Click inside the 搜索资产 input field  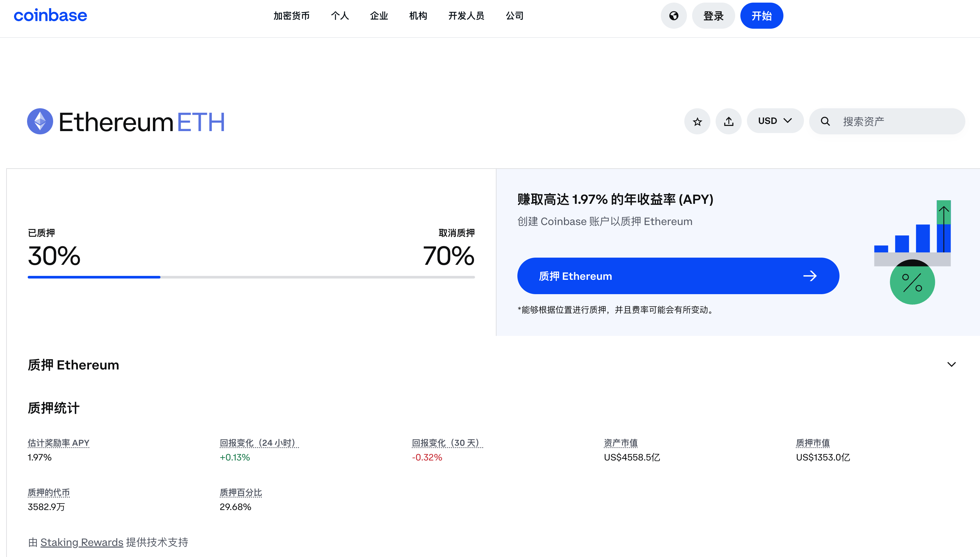coord(880,121)
